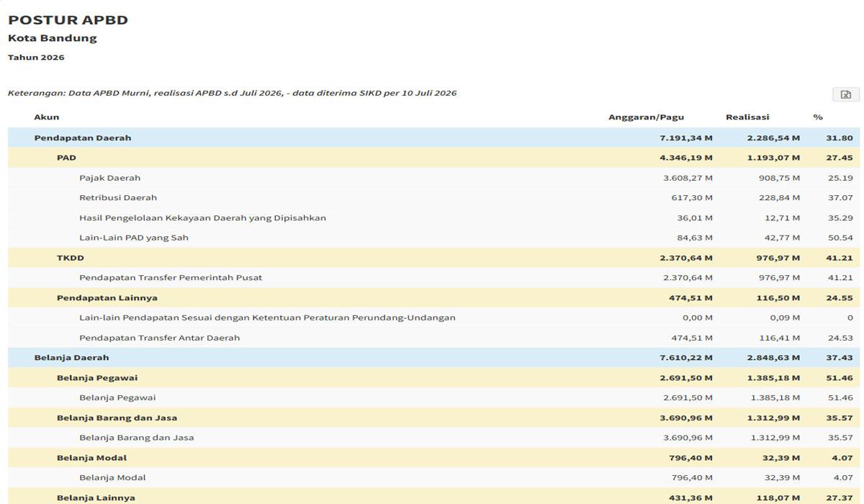The height and width of the screenshot is (504, 864).
Task: Click Pendapatan Transfer Antar Daerah row
Action: 434,338
